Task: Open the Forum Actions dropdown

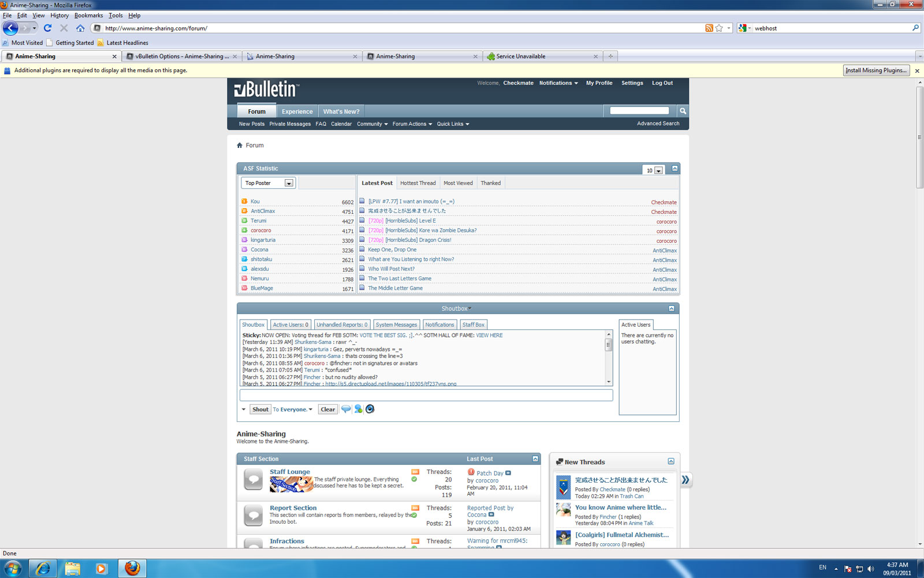Action: point(412,124)
